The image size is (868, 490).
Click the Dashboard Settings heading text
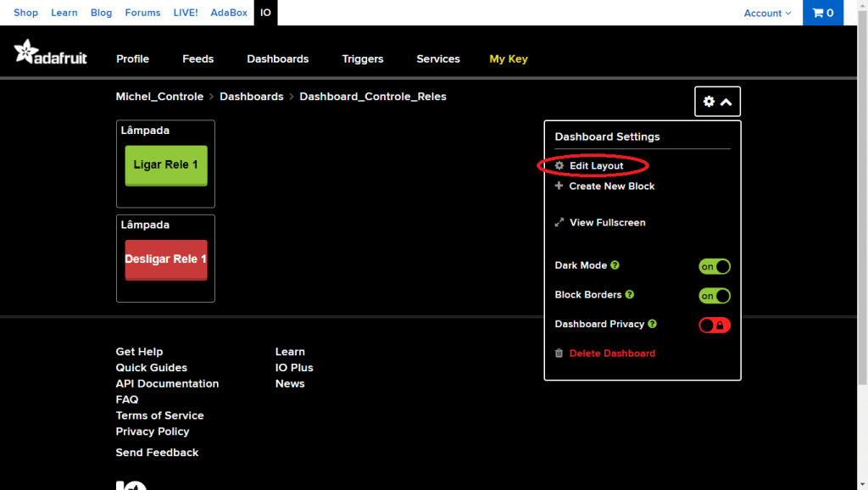(607, 136)
